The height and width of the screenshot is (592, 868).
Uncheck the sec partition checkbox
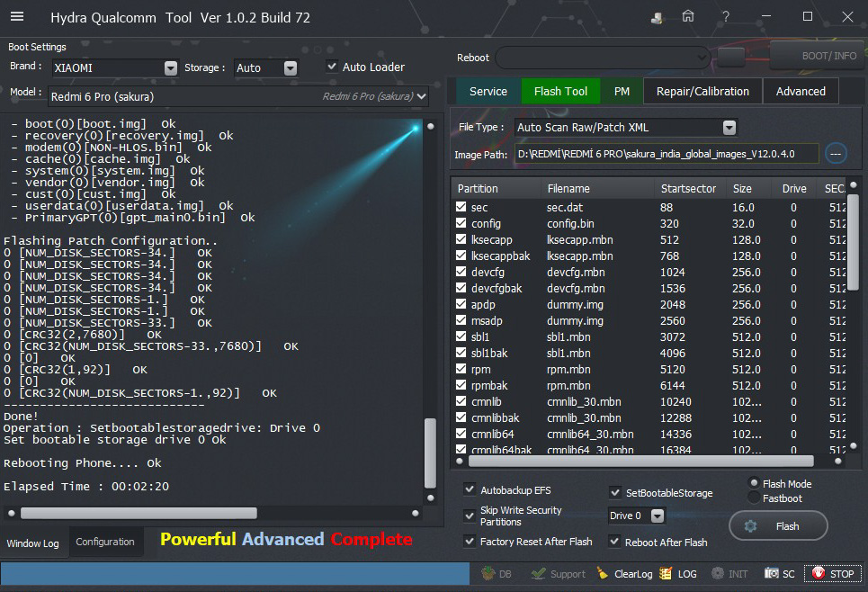pos(461,207)
